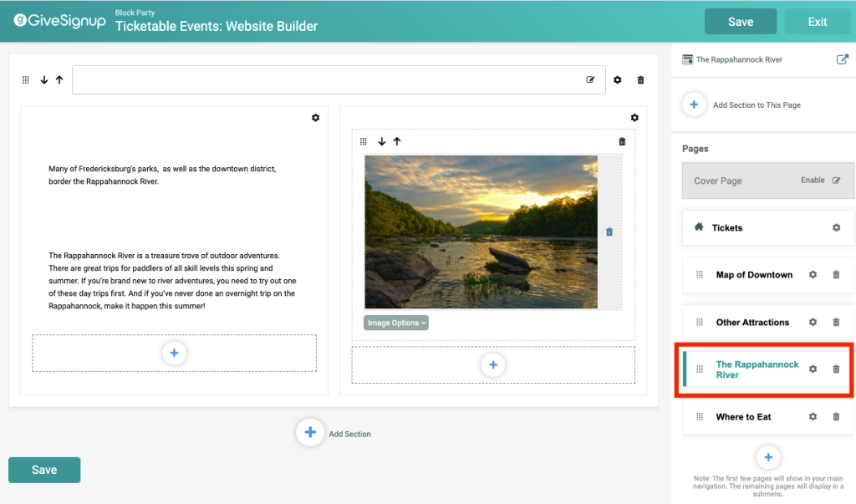
Task: Delete the image block with its trash icon
Action: click(x=622, y=141)
